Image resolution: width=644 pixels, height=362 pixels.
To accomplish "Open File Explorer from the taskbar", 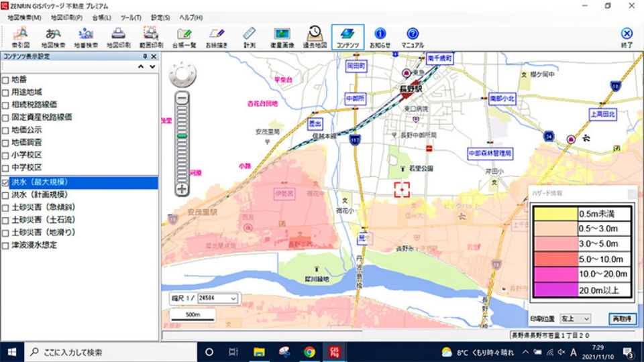I will (259, 352).
